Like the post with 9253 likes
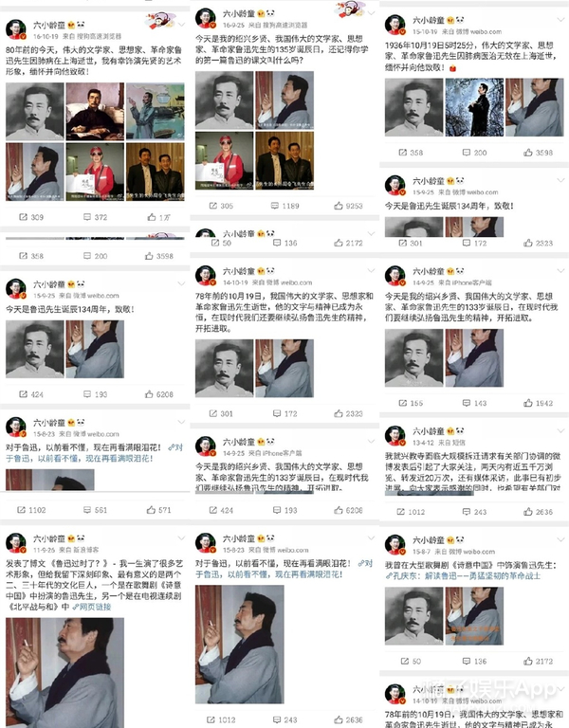This screenshot has height=728, width=569. pos(339,205)
